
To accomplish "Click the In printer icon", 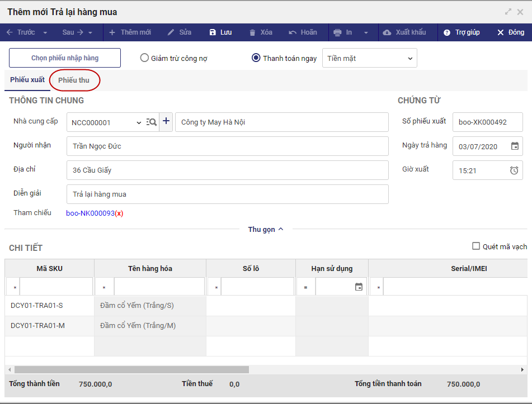I will click(337, 32).
